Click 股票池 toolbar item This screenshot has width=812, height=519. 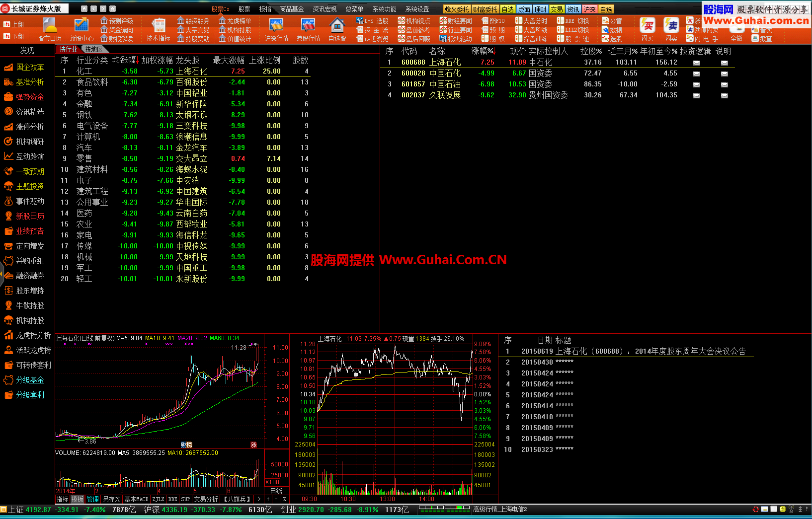(573, 38)
